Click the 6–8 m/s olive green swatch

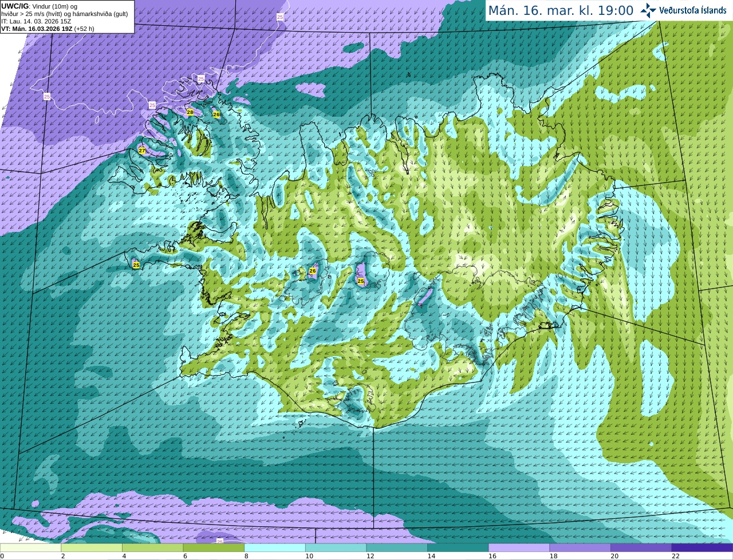pyautogui.click(x=214, y=548)
